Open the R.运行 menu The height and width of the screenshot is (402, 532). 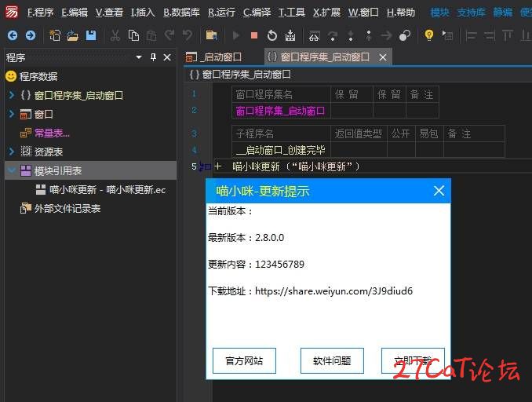pyautogui.click(x=221, y=13)
